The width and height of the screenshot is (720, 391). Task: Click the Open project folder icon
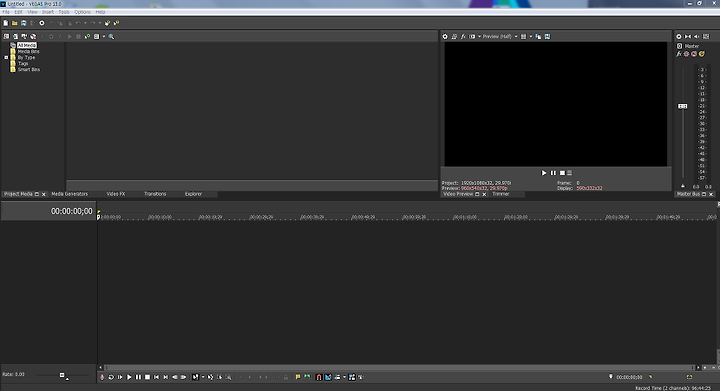coord(15,23)
